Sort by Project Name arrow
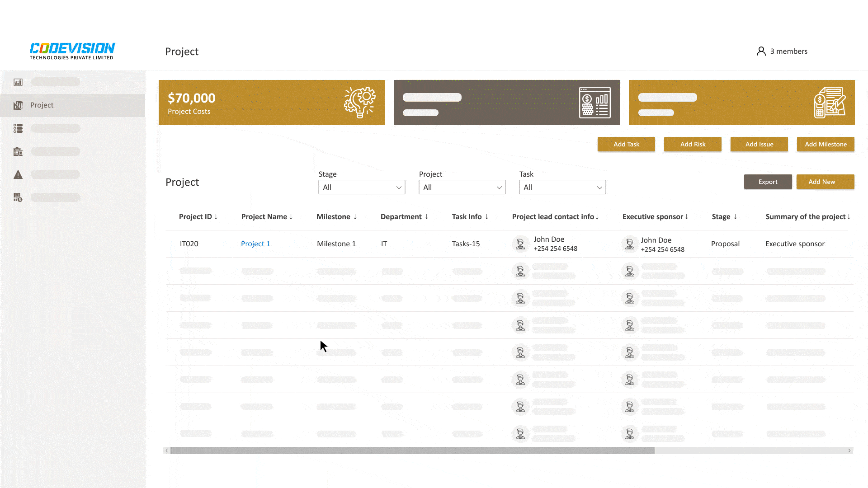Image resolution: width=868 pixels, height=488 pixels. click(x=291, y=216)
